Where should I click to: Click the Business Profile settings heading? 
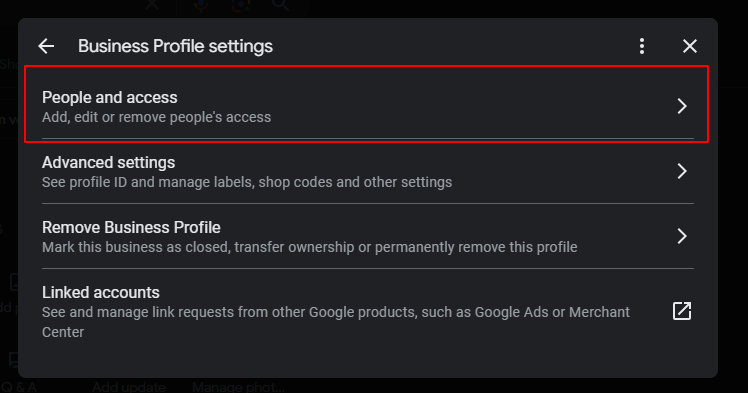pos(176,46)
